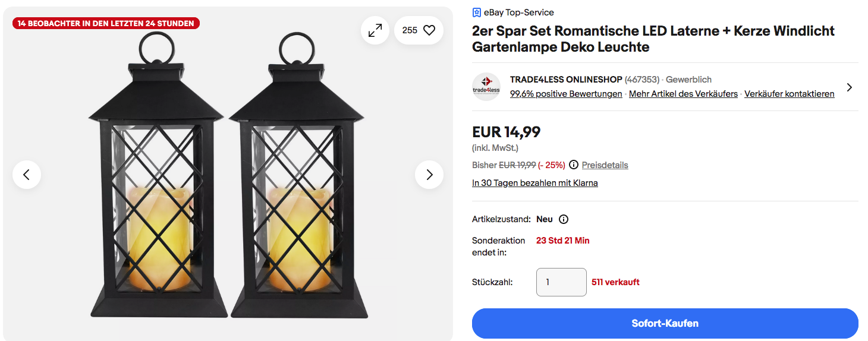Image resolution: width=868 pixels, height=341 pixels.
Task: Open Mehr Artikel des Verkäufers
Action: point(683,94)
